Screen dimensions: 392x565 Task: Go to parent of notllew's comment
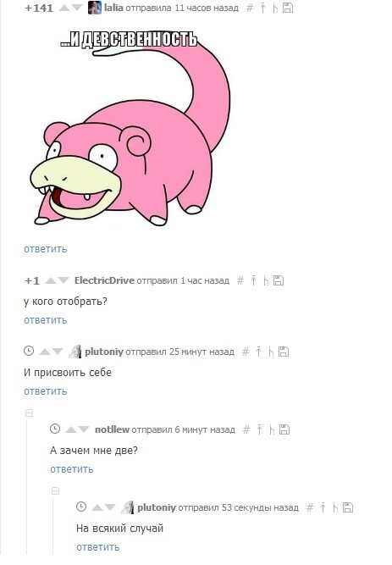[259, 429]
